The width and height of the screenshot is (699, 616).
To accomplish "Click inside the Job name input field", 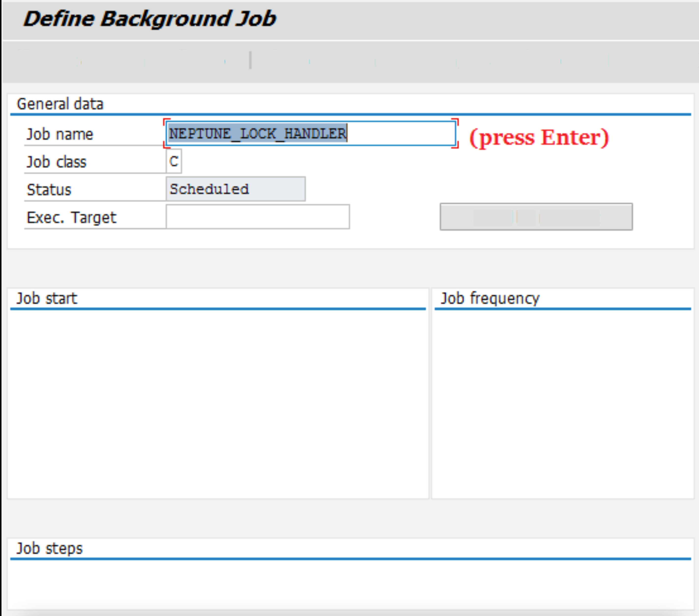I will tap(393, 134).
